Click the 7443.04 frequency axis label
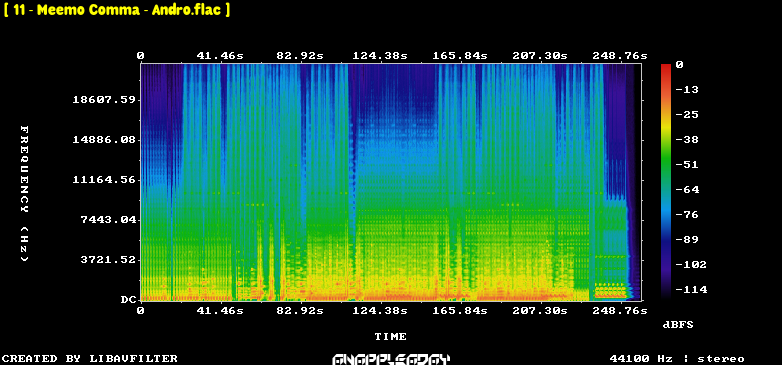The image size is (782, 365). [x=108, y=219]
